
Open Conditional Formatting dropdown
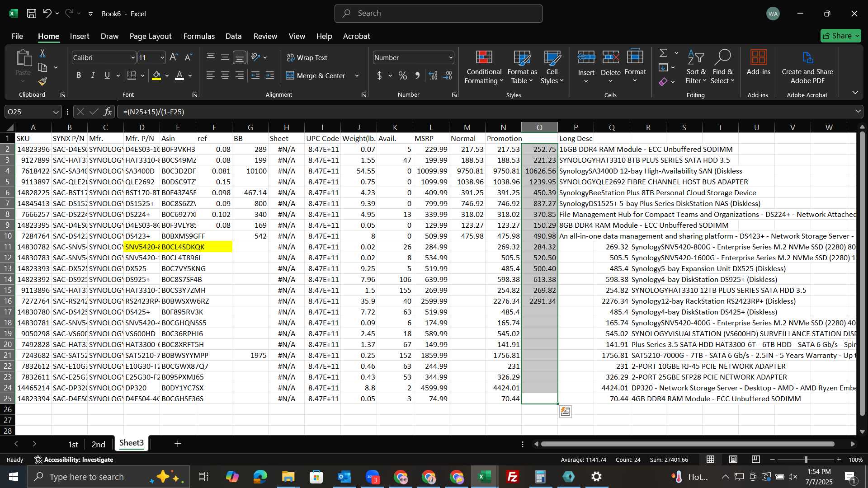point(484,67)
